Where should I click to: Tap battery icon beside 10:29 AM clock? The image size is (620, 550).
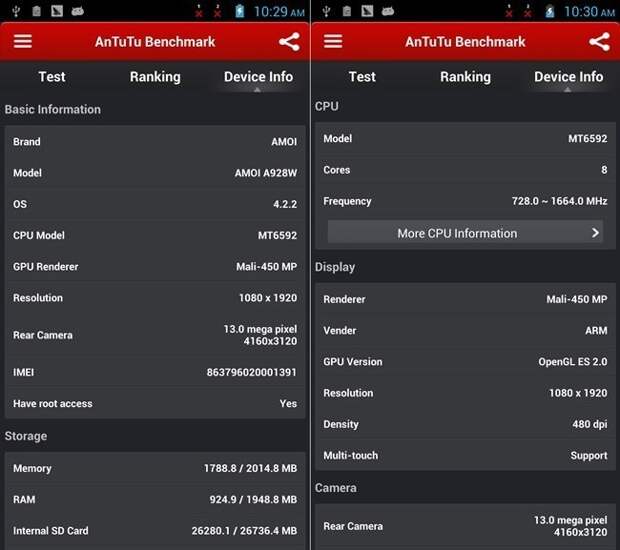[238, 12]
